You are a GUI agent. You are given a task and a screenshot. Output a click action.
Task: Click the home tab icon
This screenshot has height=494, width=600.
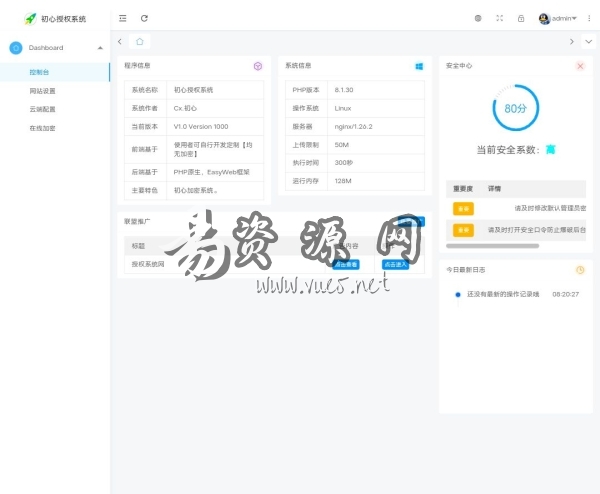140,41
